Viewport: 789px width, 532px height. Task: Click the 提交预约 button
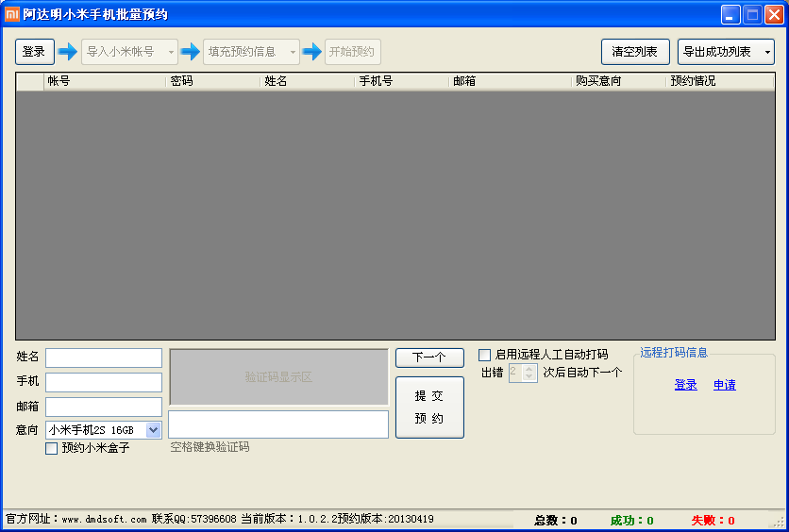click(x=429, y=407)
